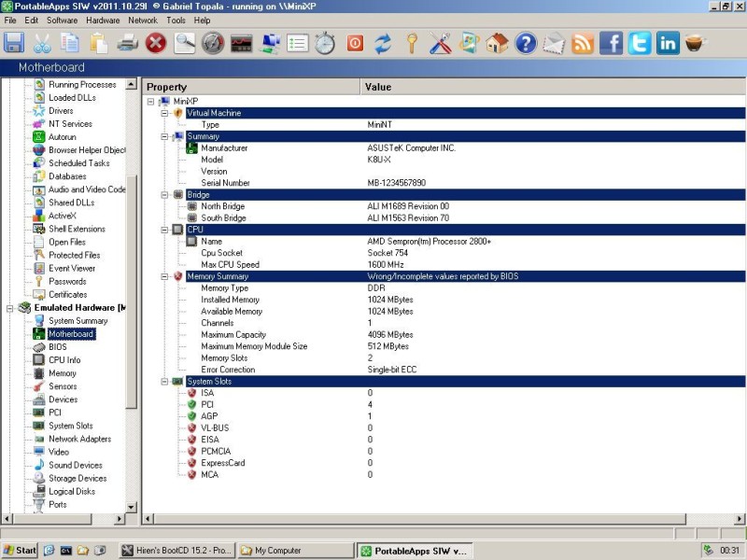Image resolution: width=747 pixels, height=560 pixels.
Task: Open the Software menu
Action: point(62,21)
